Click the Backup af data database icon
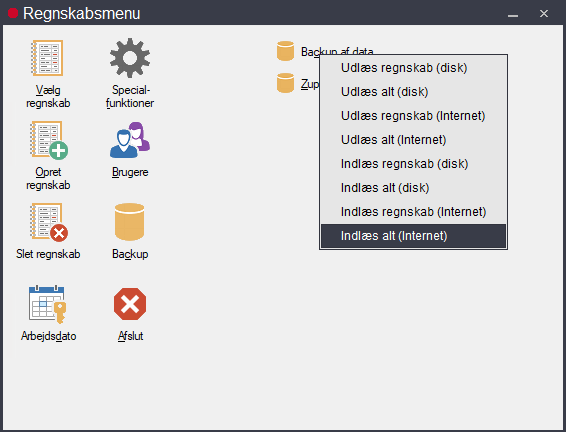 point(285,51)
